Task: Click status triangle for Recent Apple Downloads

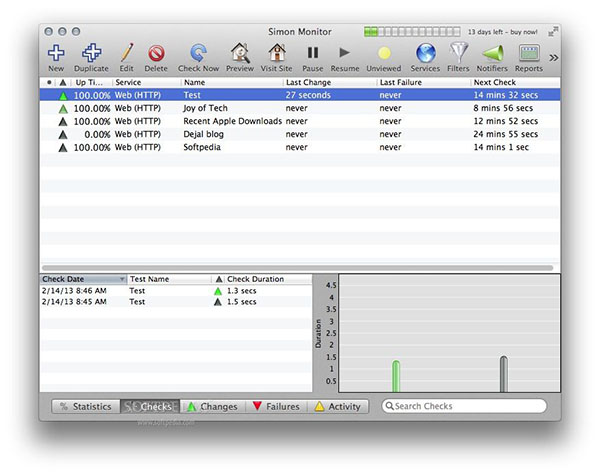Action: (x=63, y=122)
